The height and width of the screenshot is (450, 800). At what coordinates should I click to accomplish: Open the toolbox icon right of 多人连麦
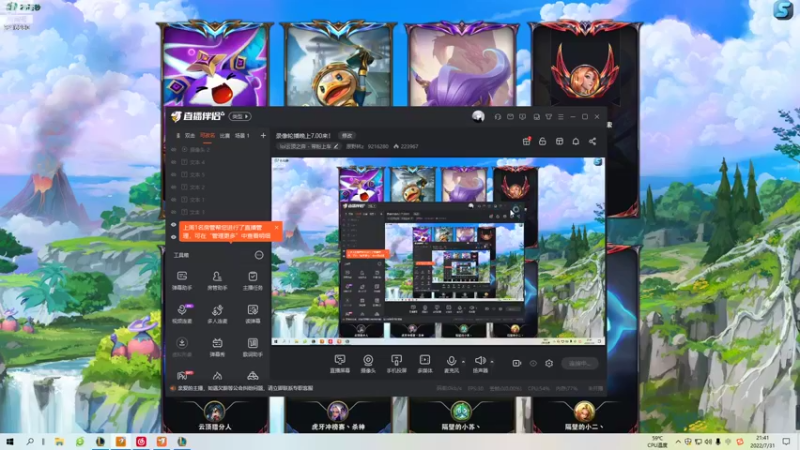pyautogui.click(x=253, y=314)
